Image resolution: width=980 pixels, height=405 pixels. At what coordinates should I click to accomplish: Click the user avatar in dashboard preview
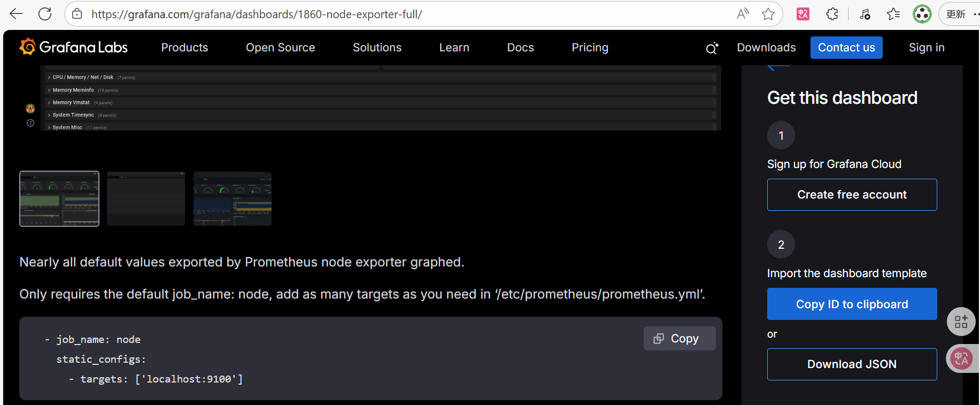(x=30, y=109)
